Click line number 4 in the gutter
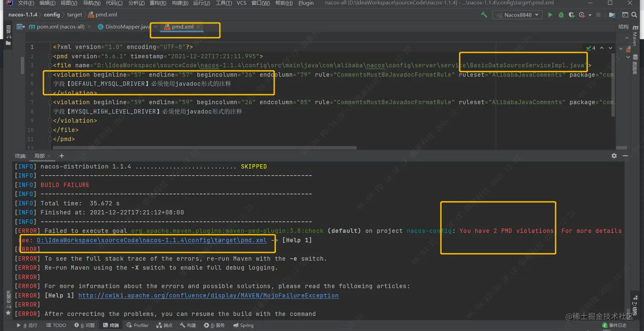644x331 pixels. click(x=32, y=75)
